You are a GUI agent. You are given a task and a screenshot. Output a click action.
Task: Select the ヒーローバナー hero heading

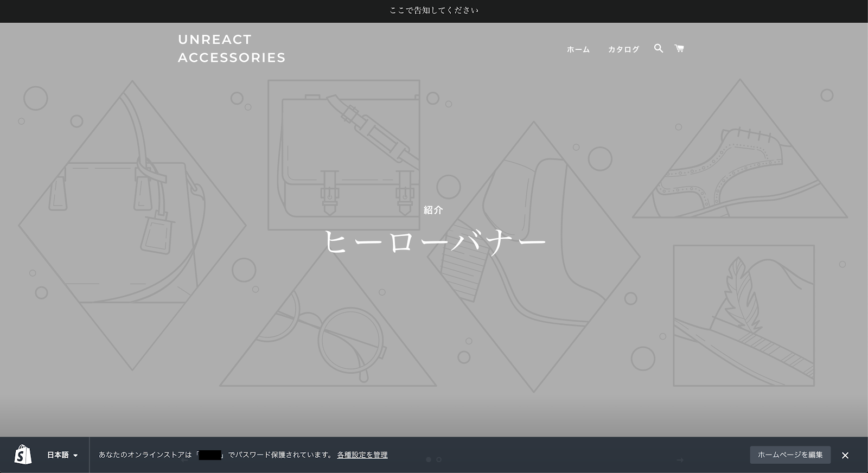tap(434, 241)
